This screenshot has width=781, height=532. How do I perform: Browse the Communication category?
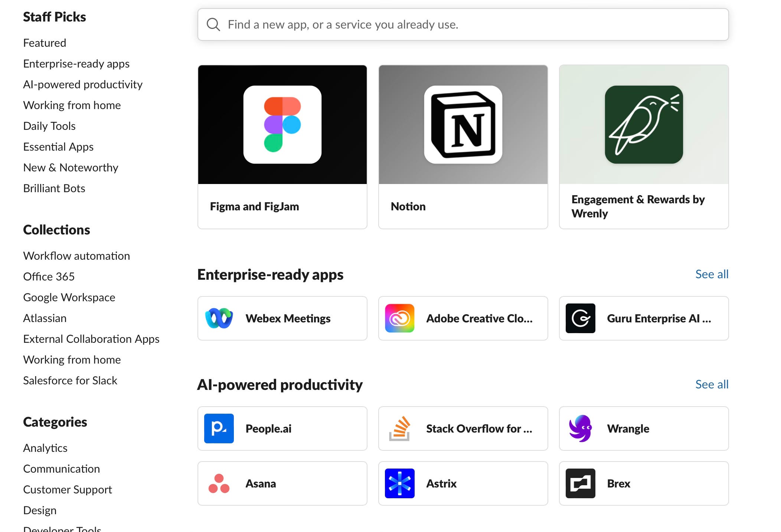pos(62,469)
